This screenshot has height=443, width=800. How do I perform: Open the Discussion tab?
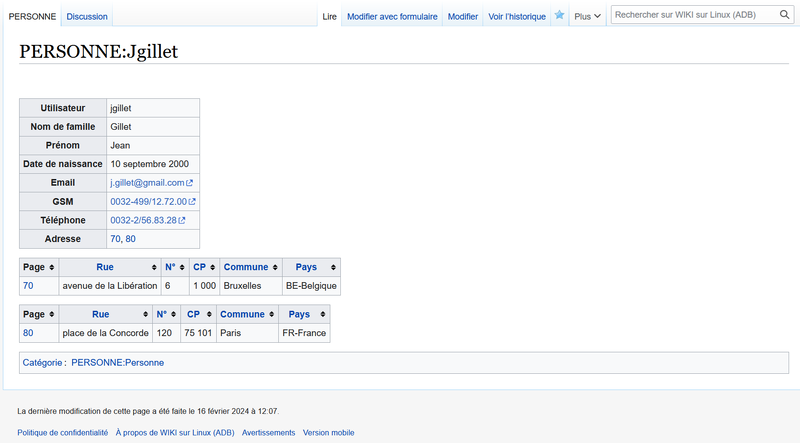(x=87, y=16)
